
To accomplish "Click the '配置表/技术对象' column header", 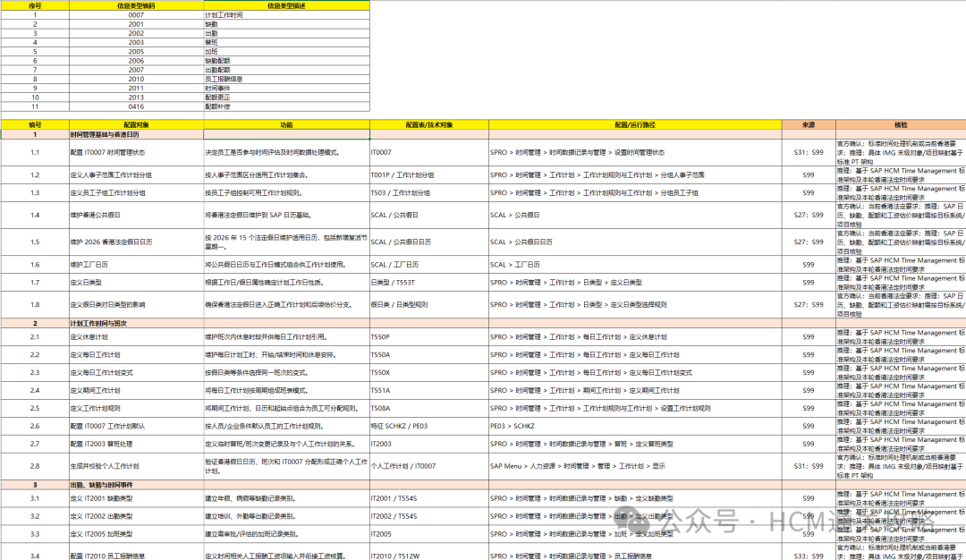I will coord(429,124).
